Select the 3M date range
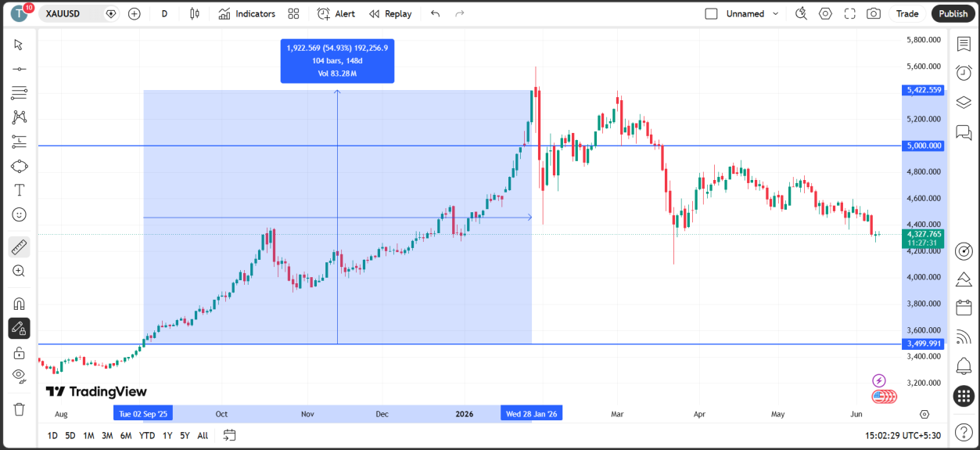This screenshot has width=980, height=450. 107,435
